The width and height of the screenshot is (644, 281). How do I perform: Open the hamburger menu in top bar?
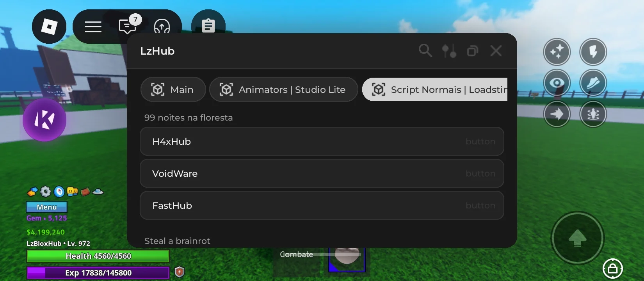[93, 27]
